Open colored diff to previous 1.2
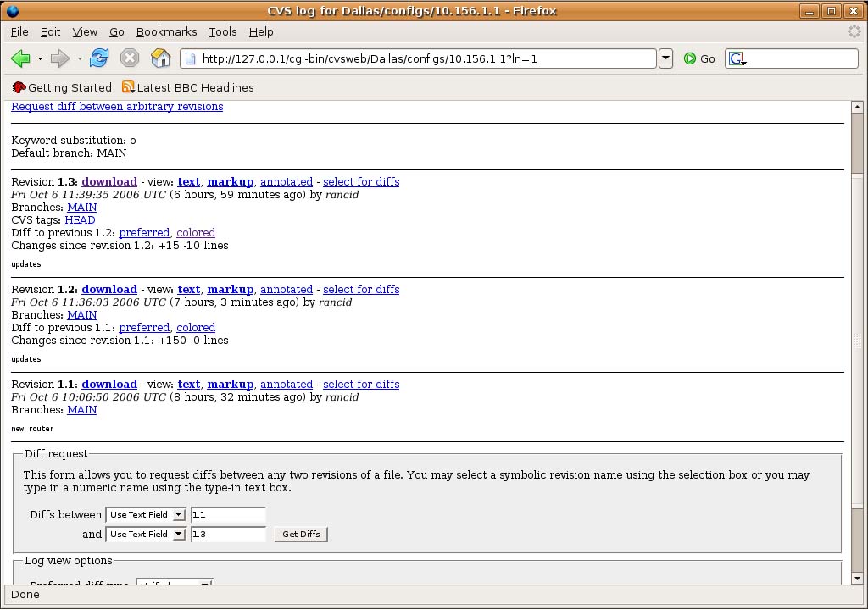The height and width of the screenshot is (610, 868). point(196,232)
